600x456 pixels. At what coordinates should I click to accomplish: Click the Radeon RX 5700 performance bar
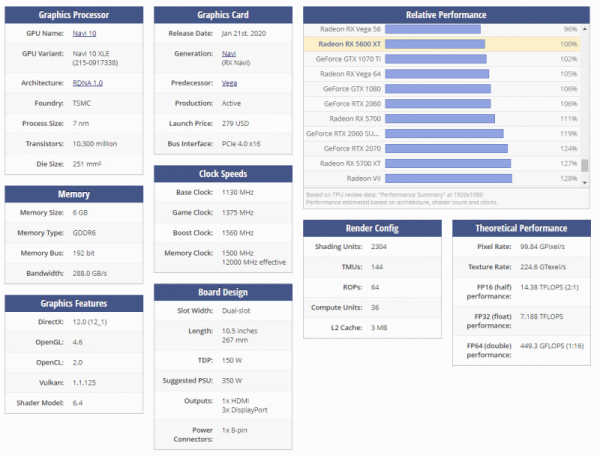click(440, 119)
